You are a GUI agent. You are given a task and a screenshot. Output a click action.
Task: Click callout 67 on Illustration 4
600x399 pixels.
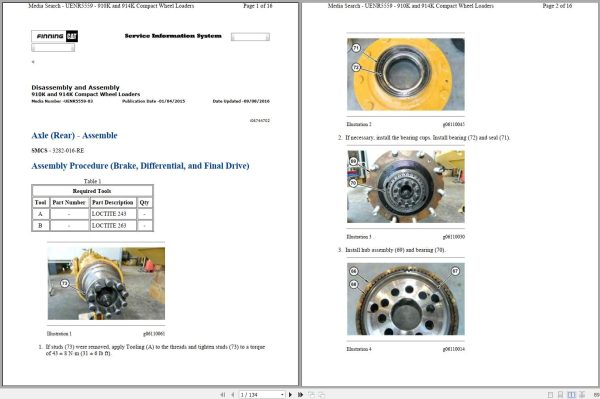click(455, 271)
